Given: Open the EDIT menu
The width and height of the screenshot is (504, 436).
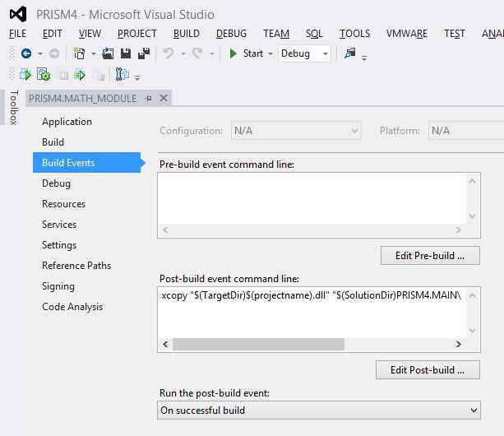Looking at the screenshot, I should click(53, 34).
